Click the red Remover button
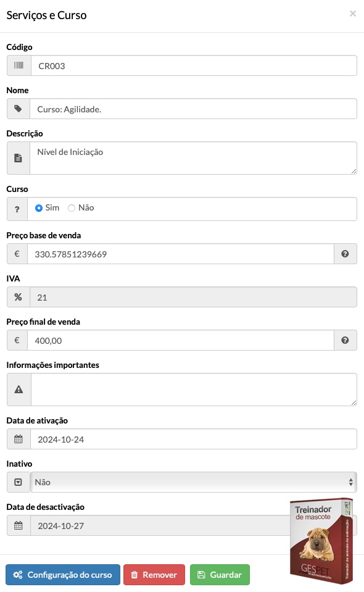 pos(154,575)
